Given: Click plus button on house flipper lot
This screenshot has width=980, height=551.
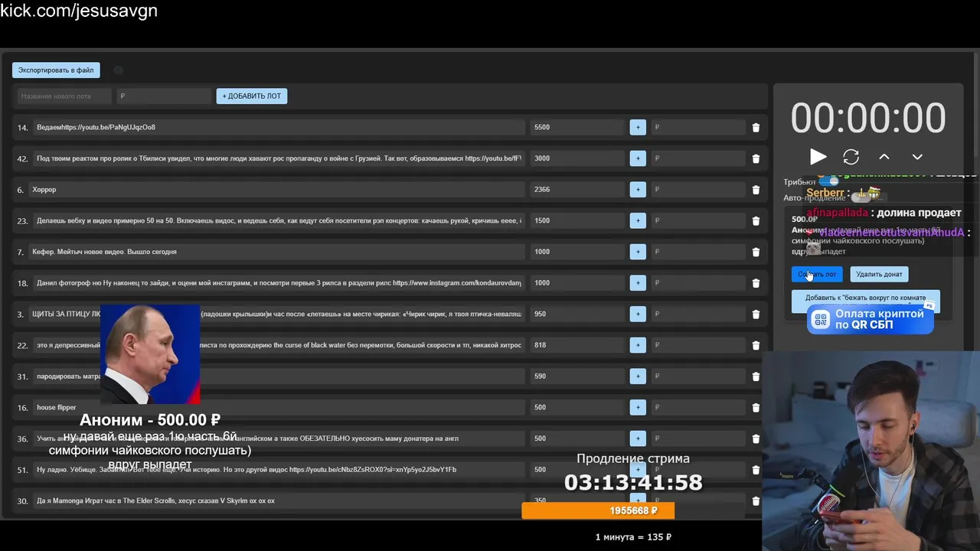Looking at the screenshot, I should [638, 407].
